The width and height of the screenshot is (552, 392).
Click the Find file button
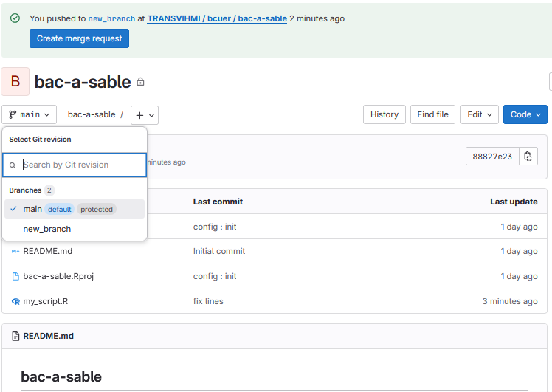pyautogui.click(x=432, y=114)
